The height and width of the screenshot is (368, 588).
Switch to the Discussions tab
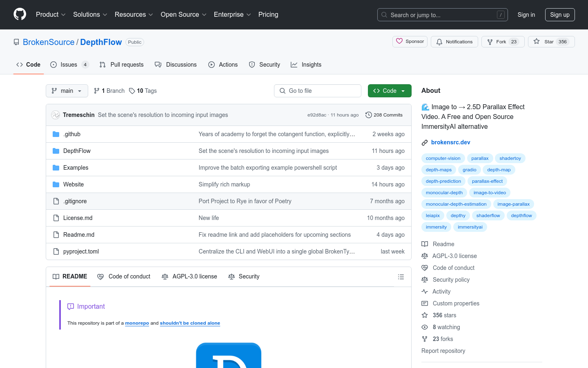(x=176, y=65)
